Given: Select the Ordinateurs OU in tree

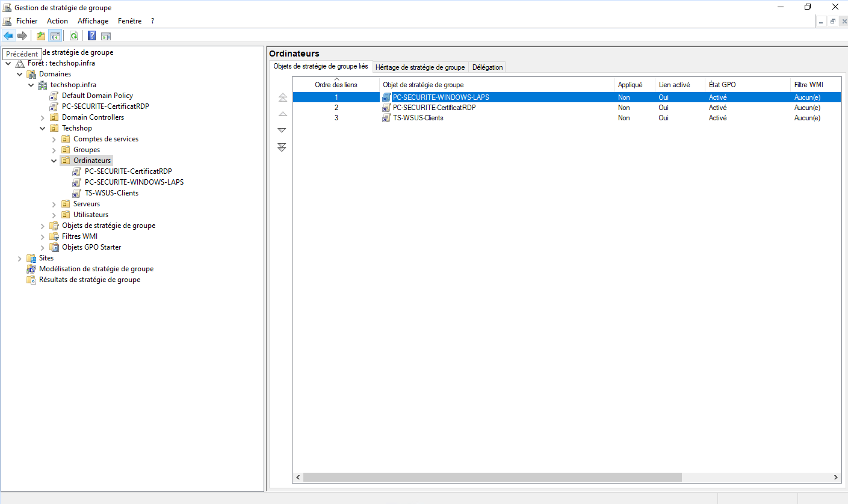Looking at the screenshot, I should pyautogui.click(x=92, y=161).
